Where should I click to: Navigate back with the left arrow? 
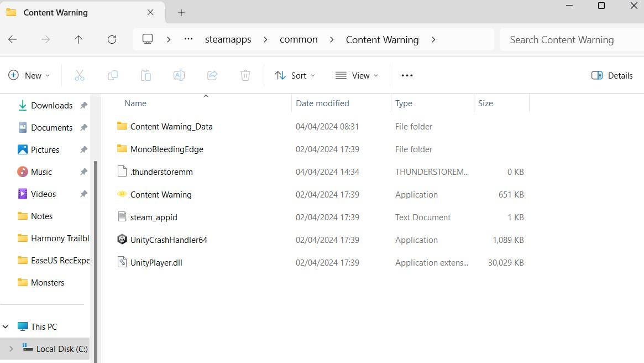pyautogui.click(x=12, y=39)
